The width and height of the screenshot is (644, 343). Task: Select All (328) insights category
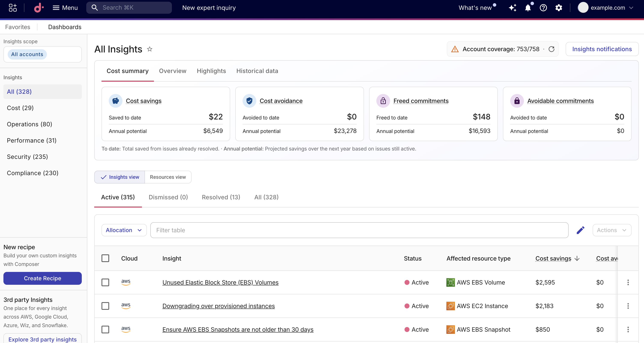pos(43,91)
